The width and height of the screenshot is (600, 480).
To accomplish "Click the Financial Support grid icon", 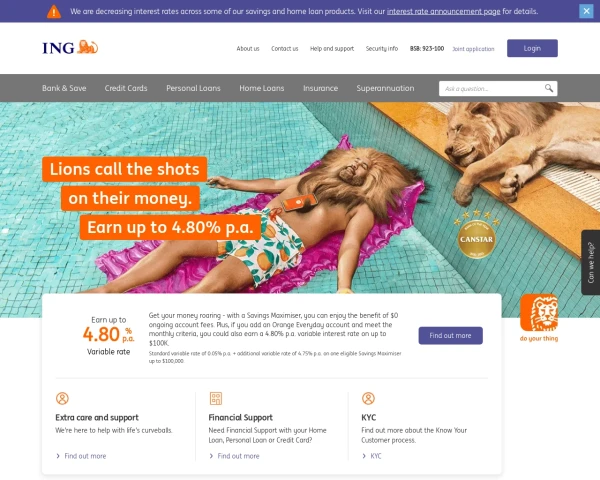I will click(x=216, y=398).
